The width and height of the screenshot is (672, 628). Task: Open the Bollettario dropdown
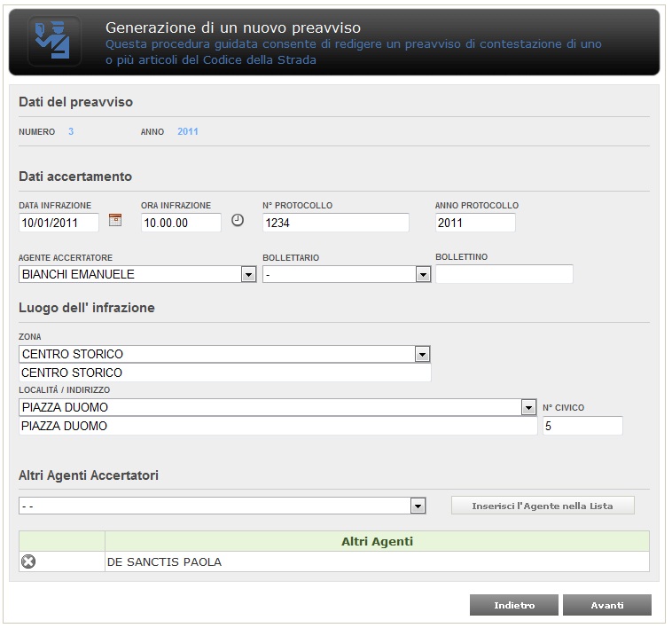[x=423, y=274]
